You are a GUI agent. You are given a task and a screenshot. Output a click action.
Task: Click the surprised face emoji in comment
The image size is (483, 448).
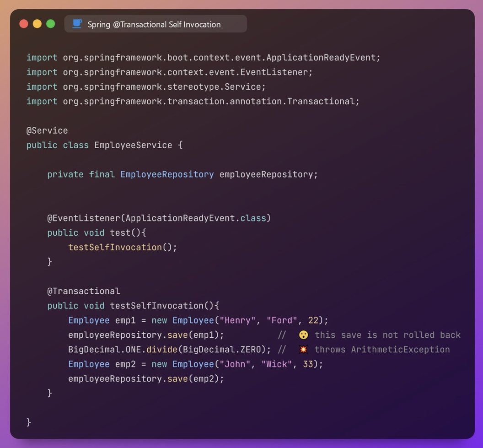click(303, 335)
